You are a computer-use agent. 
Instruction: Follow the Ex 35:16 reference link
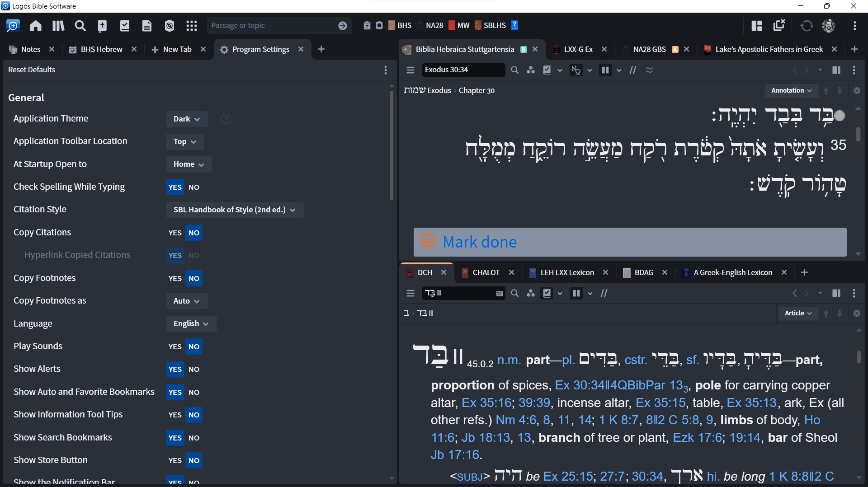pyautogui.click(x=486, y=403)
